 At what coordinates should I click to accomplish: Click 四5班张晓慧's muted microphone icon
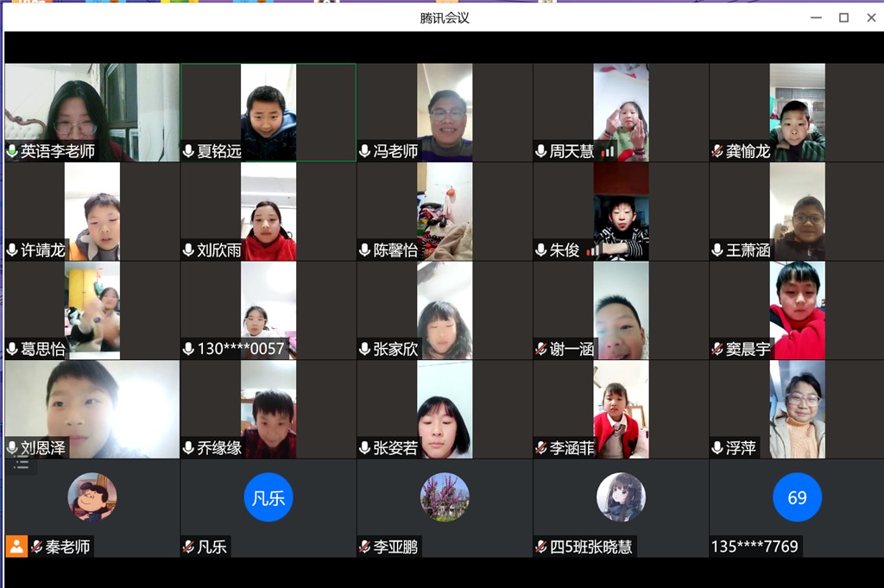click(x=541, y=547)
